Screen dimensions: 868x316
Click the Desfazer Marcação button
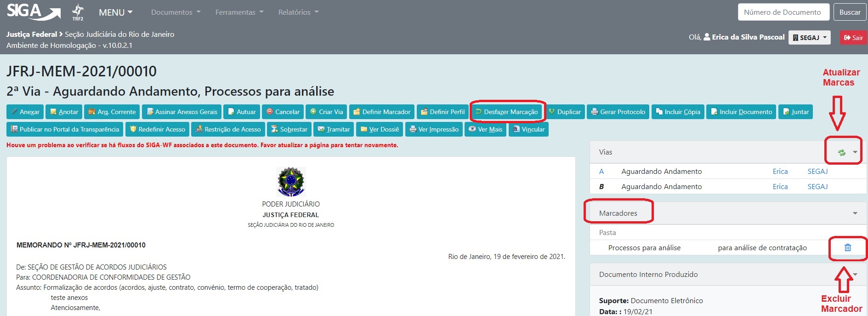pos(507,112)
